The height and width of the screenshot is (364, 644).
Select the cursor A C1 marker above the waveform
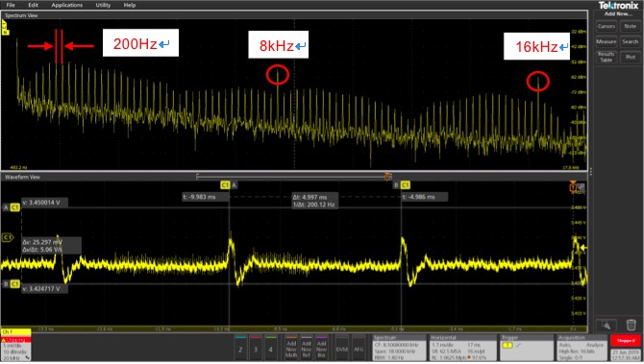229,185
